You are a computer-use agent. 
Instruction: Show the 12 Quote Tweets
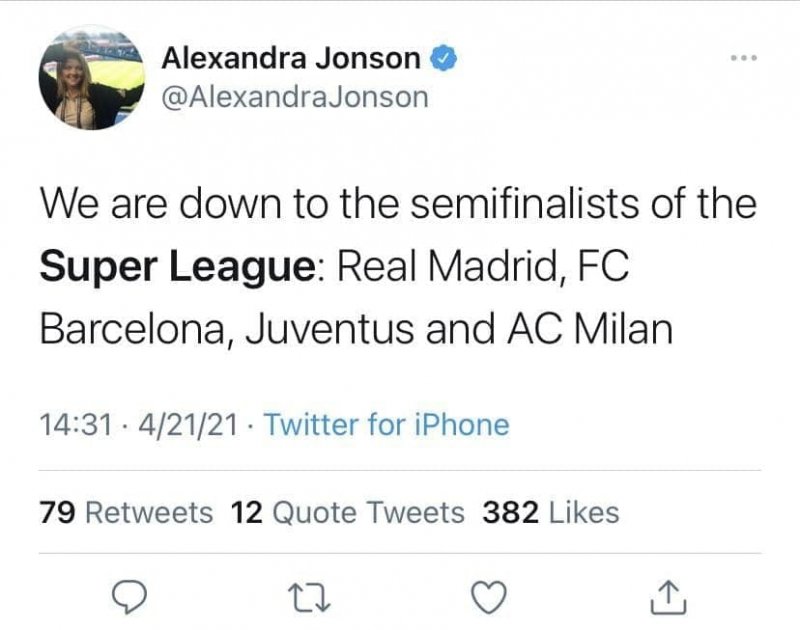click(x=347, y=513)
